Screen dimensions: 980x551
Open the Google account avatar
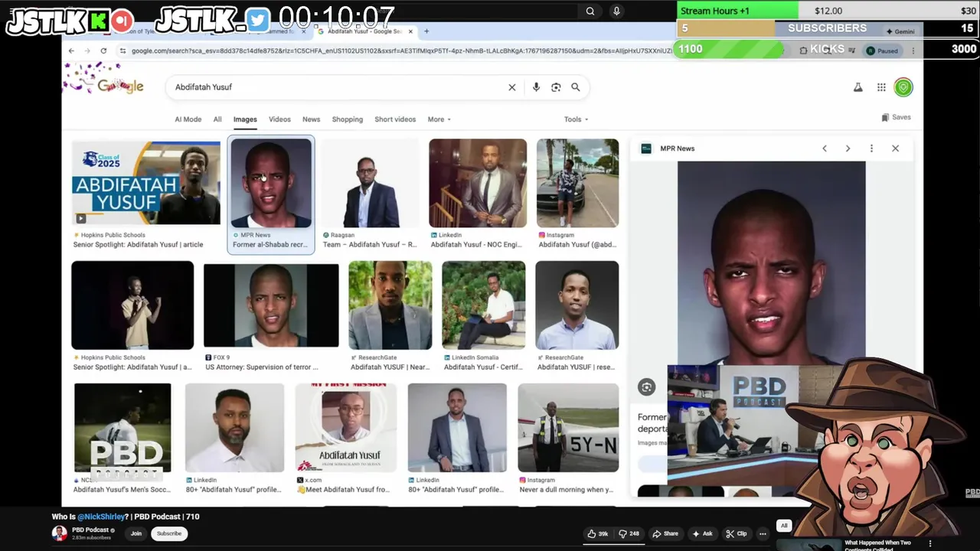pyautogui.click(x=903, y=87)
